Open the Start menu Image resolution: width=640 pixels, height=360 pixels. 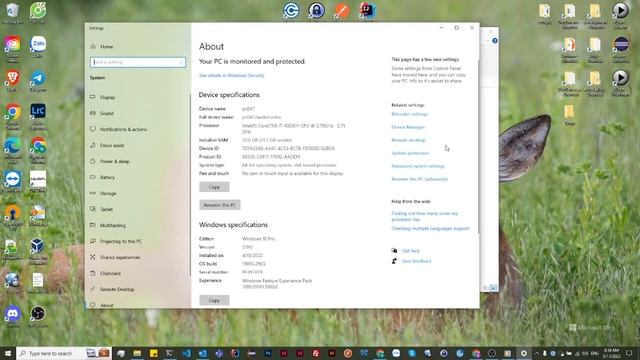pos(8,353)
